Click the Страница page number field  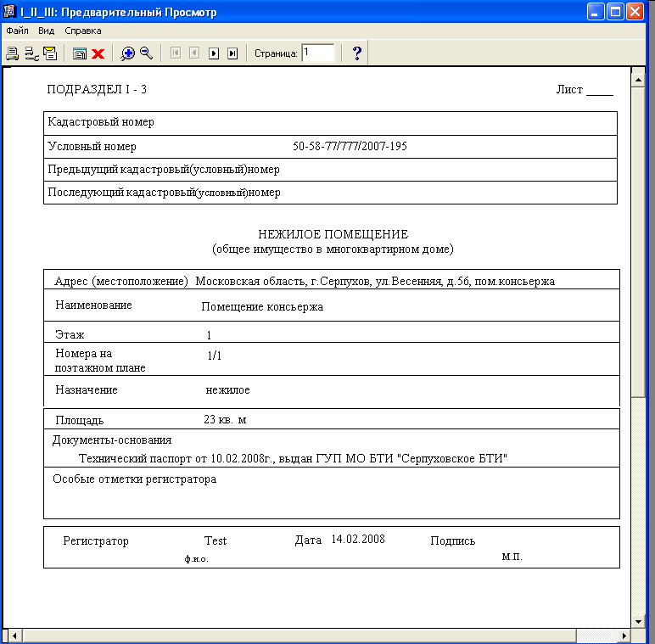[x=318, y=53]
